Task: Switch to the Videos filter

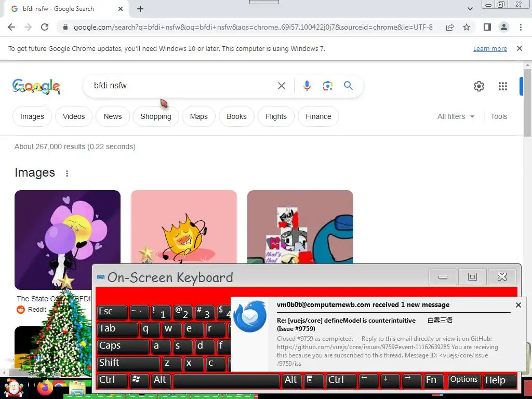Action: coord(74,116)
